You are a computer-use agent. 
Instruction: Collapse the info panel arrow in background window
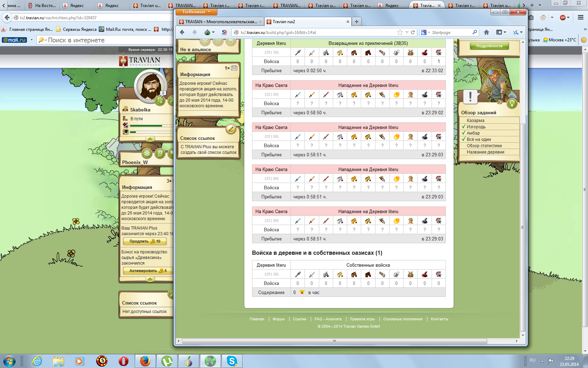150,279
